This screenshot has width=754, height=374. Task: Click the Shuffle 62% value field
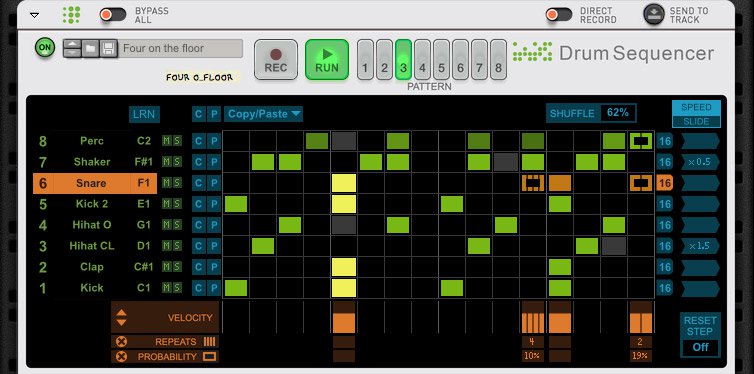618,113
